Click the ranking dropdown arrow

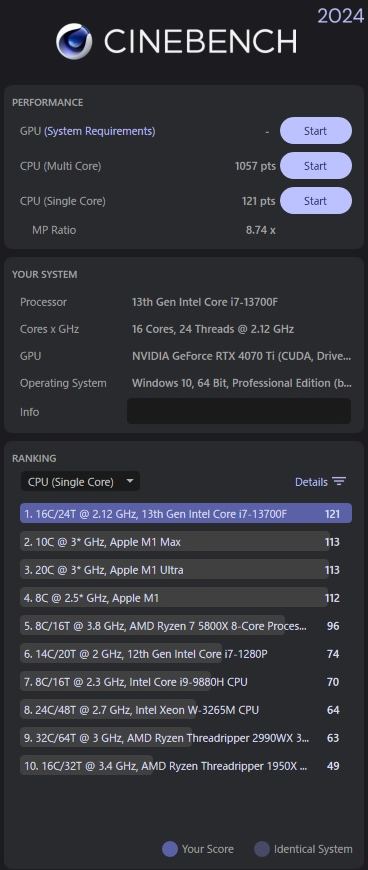pyautogui.click(x=130, y=481)
